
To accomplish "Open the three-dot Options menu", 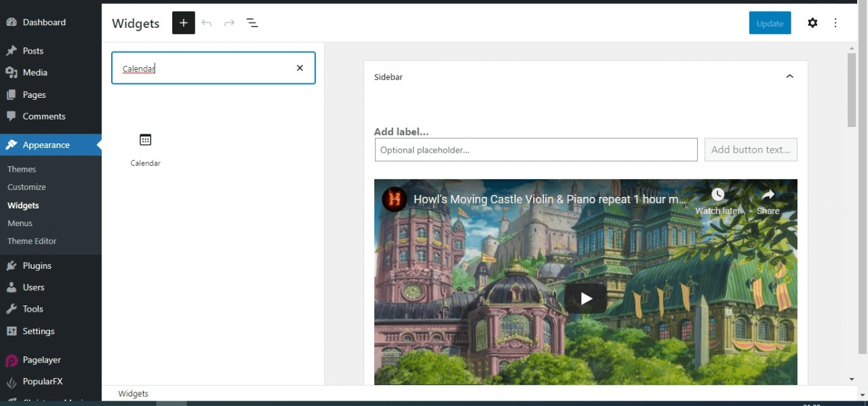I will 835,22.
